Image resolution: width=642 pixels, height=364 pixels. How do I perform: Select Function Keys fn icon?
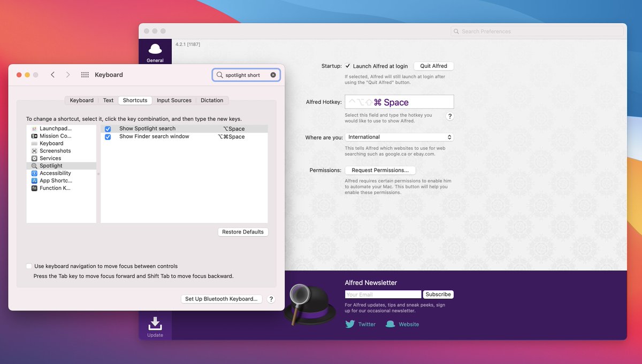click(x=34, y=189)
